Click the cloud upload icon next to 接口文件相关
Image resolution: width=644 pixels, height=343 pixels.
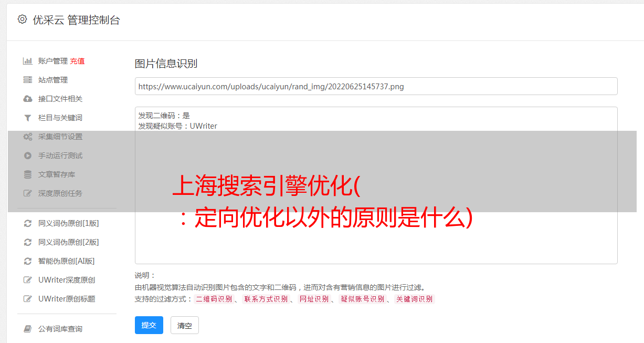(x=28, y=99)
